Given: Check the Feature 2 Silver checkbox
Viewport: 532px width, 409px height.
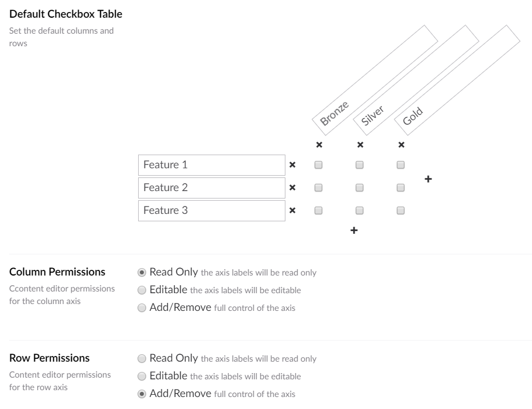Looking at the screenshot, I should pyautogui.click(x=359, y=188).
